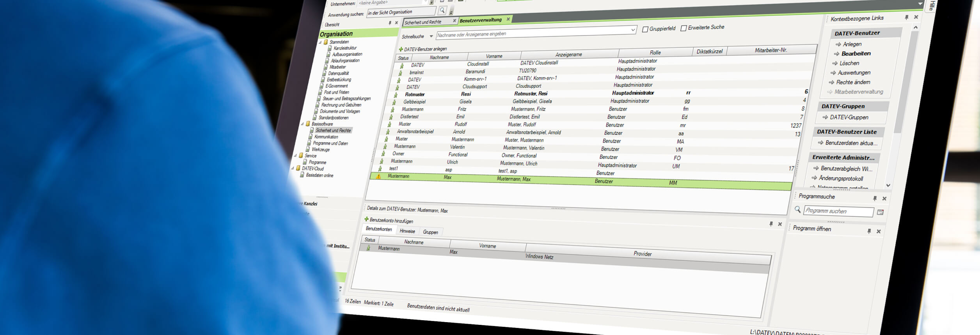The height and width of the screenshot is (335, 980).
Task: Enable the Gruppierfeld checkbox
Action: [645, 29]
